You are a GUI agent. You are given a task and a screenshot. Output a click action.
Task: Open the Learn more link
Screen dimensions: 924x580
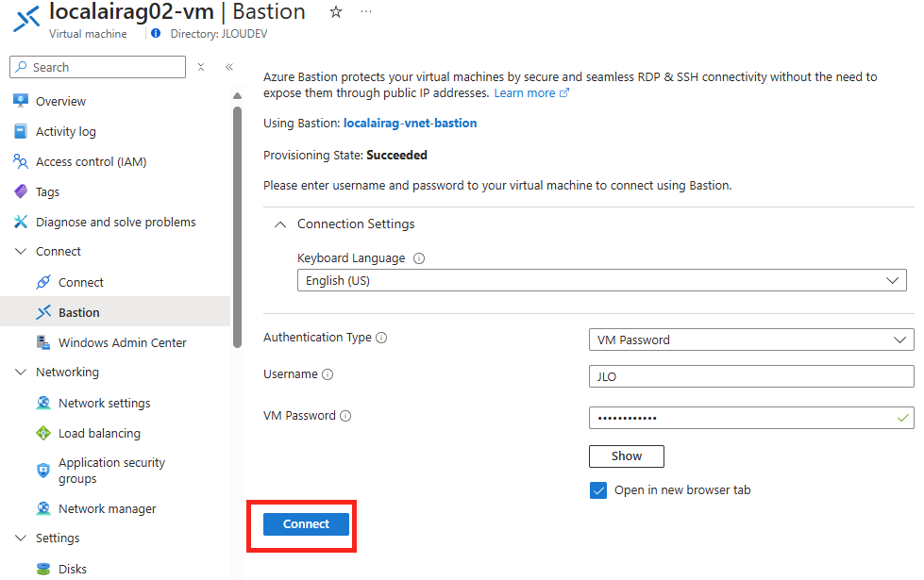[525, 93]
